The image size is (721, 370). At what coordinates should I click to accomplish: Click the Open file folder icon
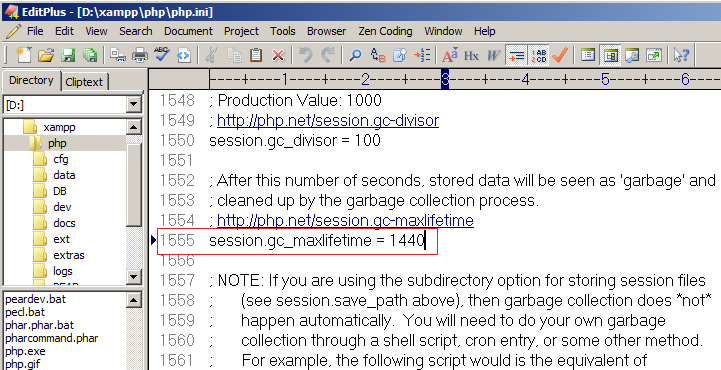(46, 56)
